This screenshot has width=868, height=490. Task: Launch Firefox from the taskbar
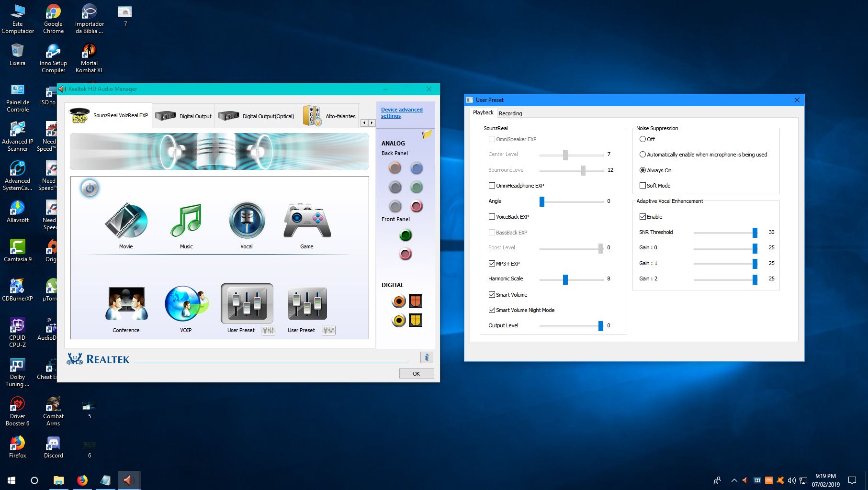point(82,480)
